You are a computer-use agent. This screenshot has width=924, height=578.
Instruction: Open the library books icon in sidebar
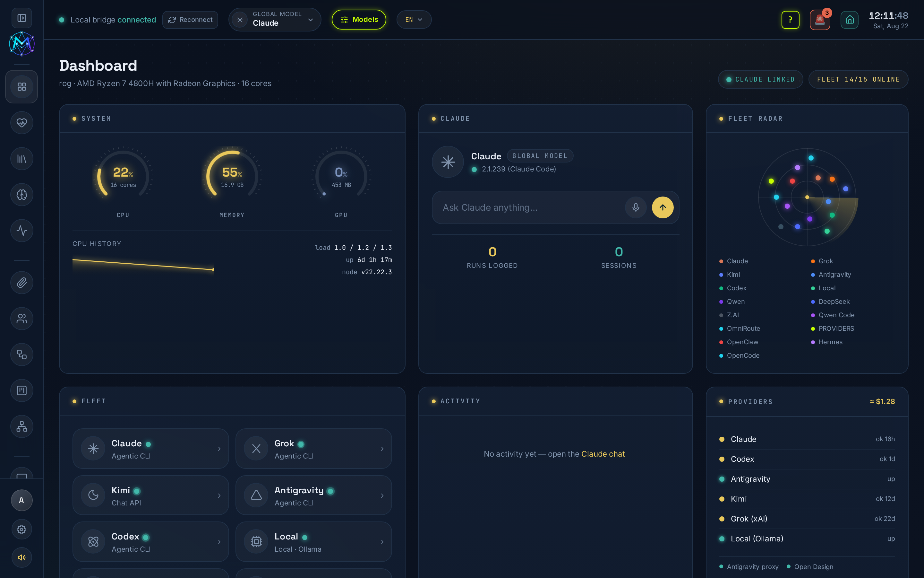pyautogui.click(x=22, y=159)
